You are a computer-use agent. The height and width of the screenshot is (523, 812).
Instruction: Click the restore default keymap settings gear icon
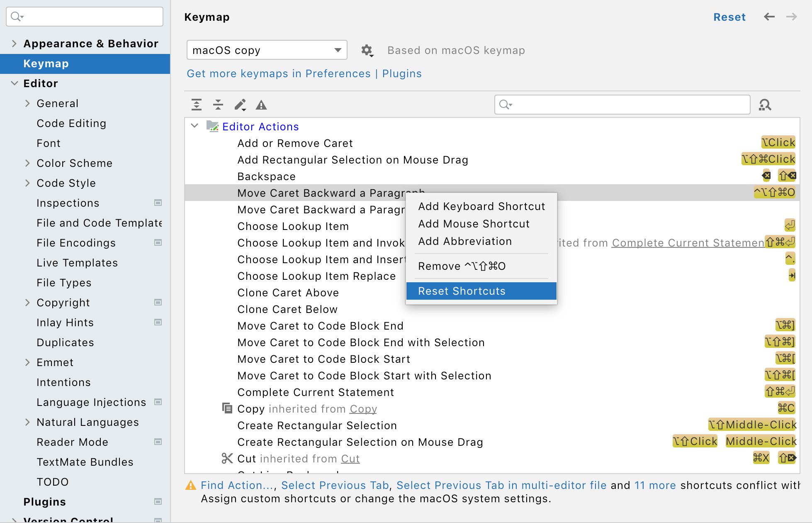[x=366, y=50]
